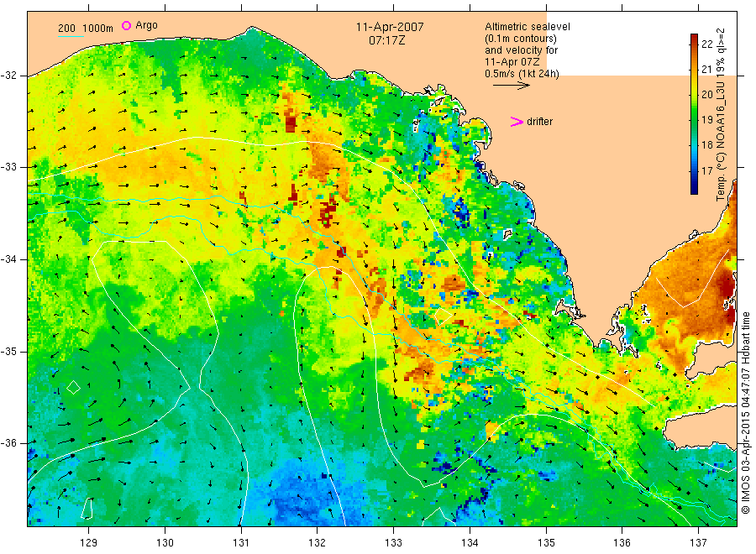Click the latitude label -32
This screenshot has width=756, height=554.
(x=8, y=76)
